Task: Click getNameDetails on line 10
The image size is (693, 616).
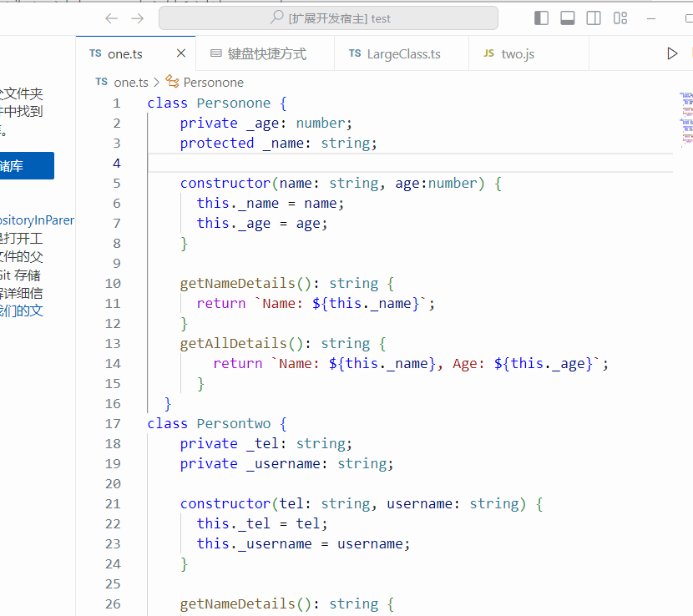Action: click(x=237, y=283)
